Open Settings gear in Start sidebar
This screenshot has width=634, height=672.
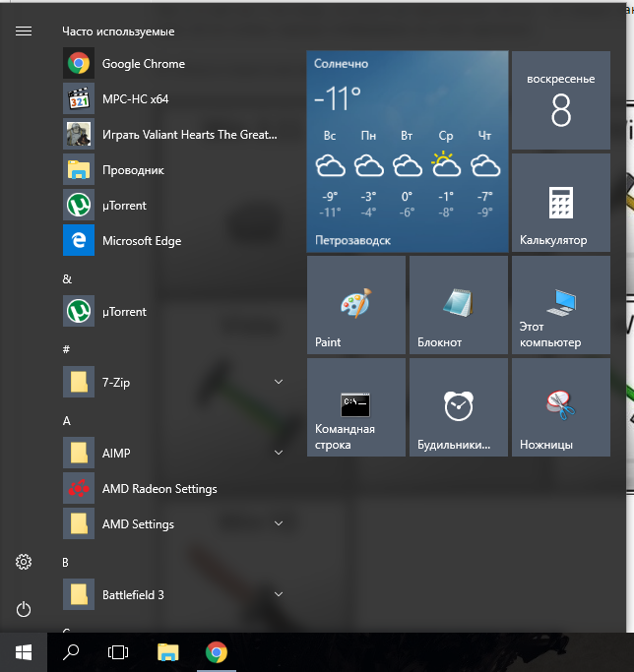[24, 562]
